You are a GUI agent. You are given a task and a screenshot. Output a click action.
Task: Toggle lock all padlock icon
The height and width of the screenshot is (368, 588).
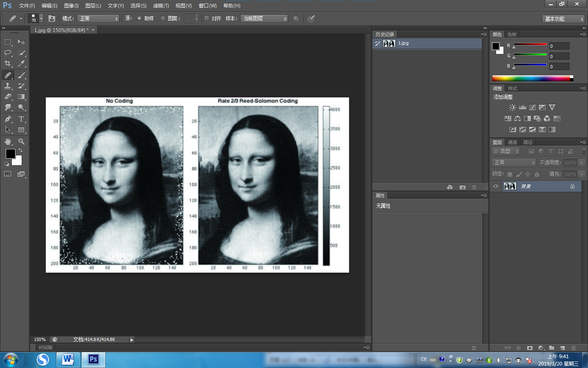pos(537,174)
